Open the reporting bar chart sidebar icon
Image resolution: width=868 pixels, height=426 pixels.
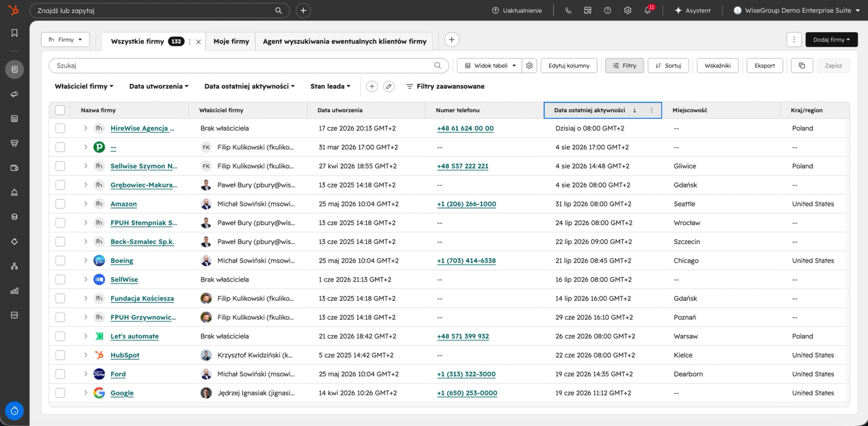[15, 291]
